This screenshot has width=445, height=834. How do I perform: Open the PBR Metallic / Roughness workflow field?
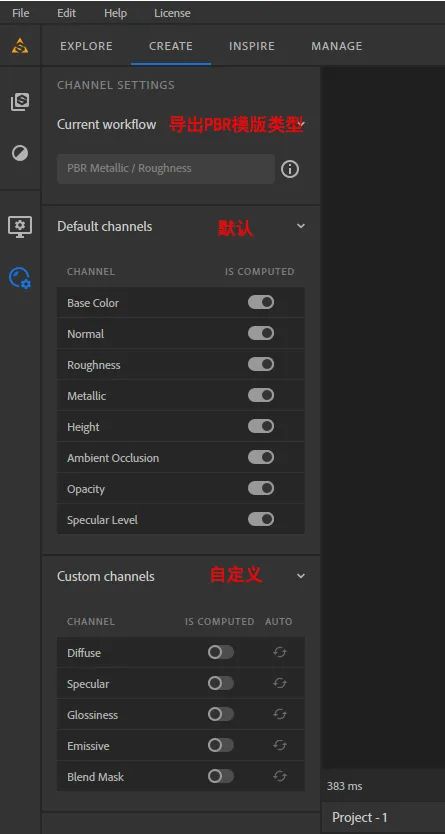click(166, 169)
